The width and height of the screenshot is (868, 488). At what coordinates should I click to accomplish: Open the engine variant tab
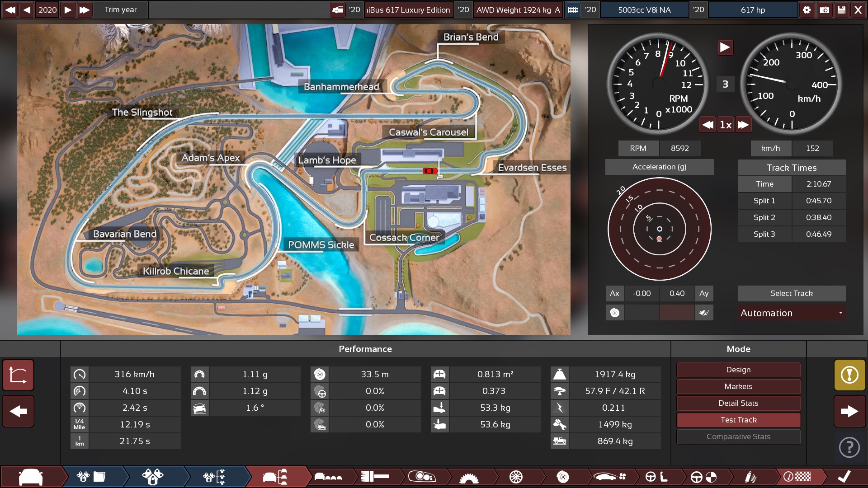coord(153,477)
